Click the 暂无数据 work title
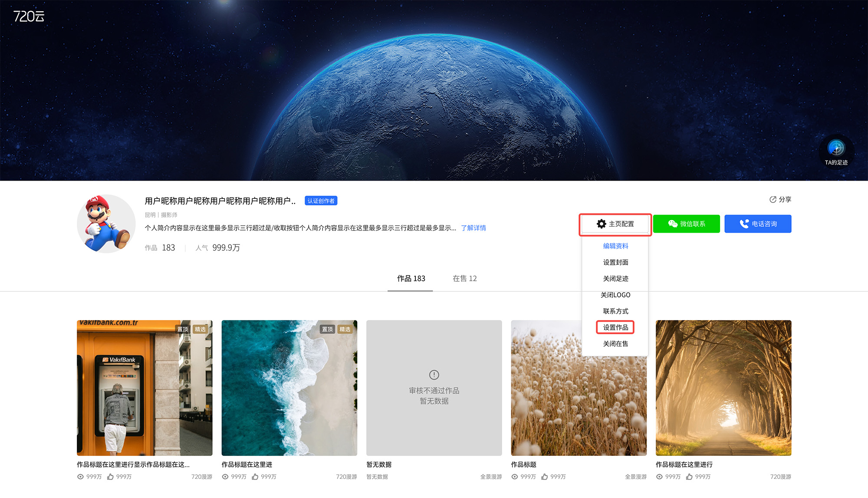This screenshot has width=868, height=498. (x=379, y=465)
